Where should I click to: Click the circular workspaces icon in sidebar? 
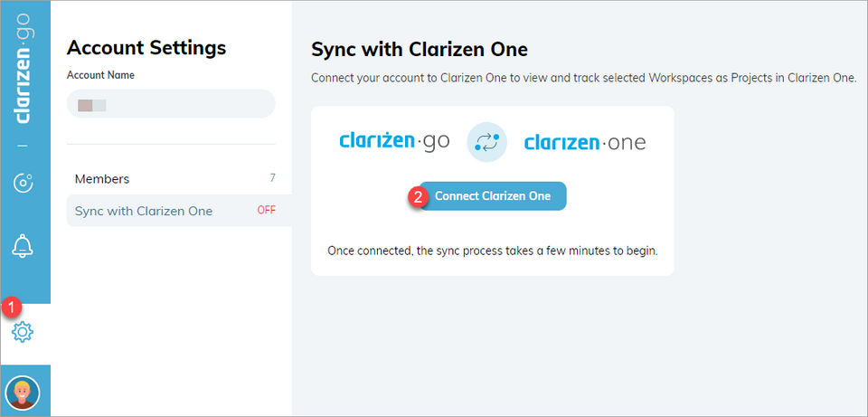[23, 184]
